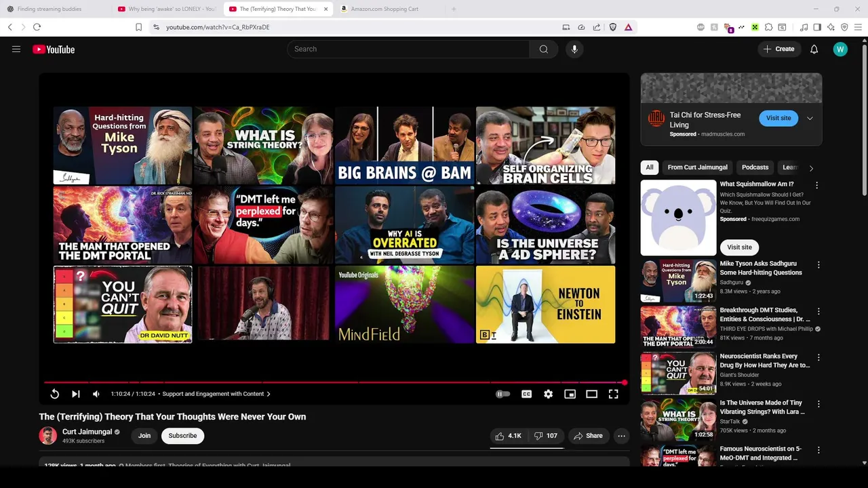Switch to Why being 'awake' so LONELY tab
The image size is (868, 488).
click(166, 9)
